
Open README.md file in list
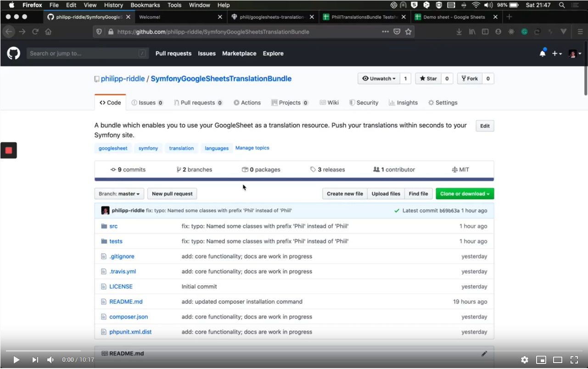pyautogui.click(x=126, y=301)
